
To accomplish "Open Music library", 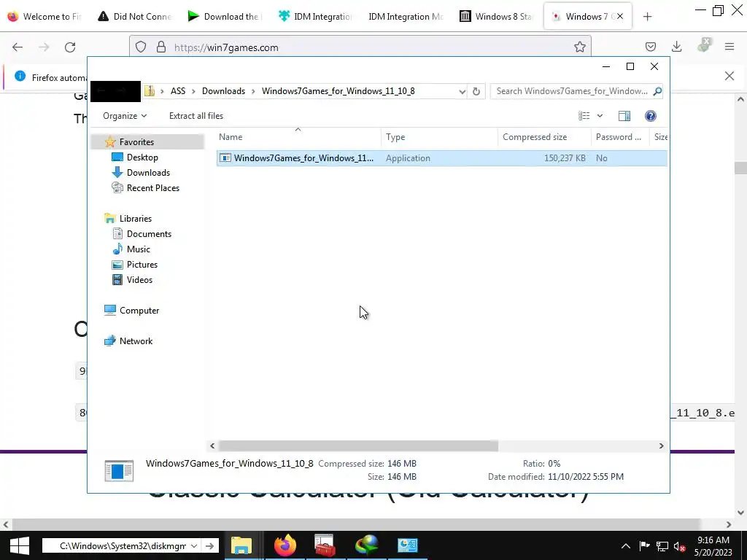I will (x=138, y=249).
